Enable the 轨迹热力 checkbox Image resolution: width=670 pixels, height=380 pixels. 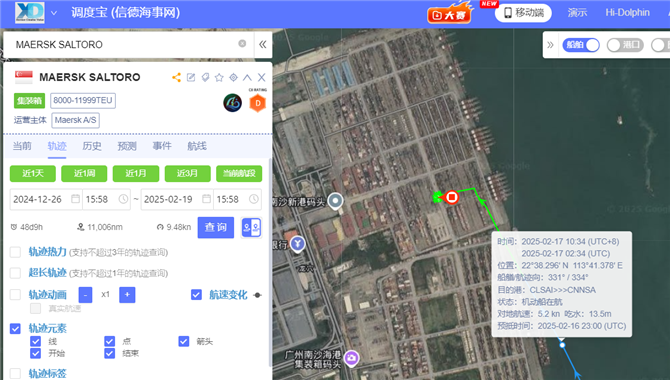click(15, 252)
